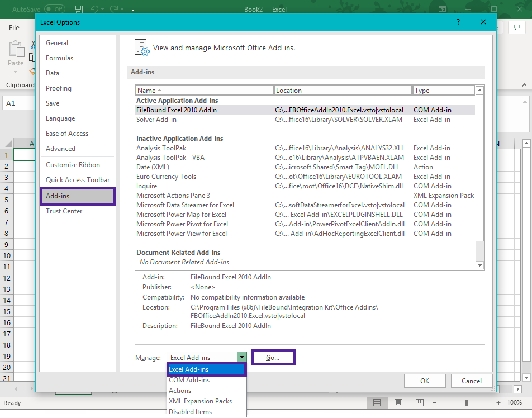The height and width of the screenshot is (418, 532).
Task: Select FileBound Excel 2010 AddIn row
Action: [x=305, y=110]
